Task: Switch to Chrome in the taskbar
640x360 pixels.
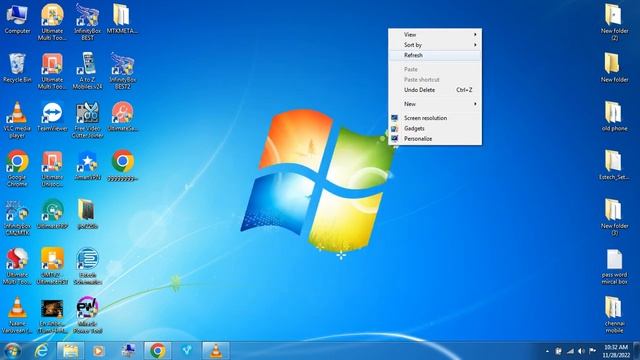Action: [158, 351]
